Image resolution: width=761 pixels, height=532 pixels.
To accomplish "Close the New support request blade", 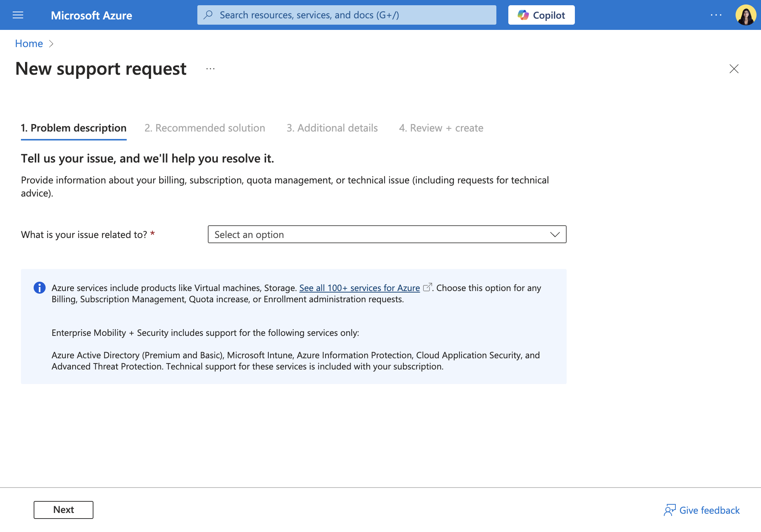I will (x=734, y=69).
